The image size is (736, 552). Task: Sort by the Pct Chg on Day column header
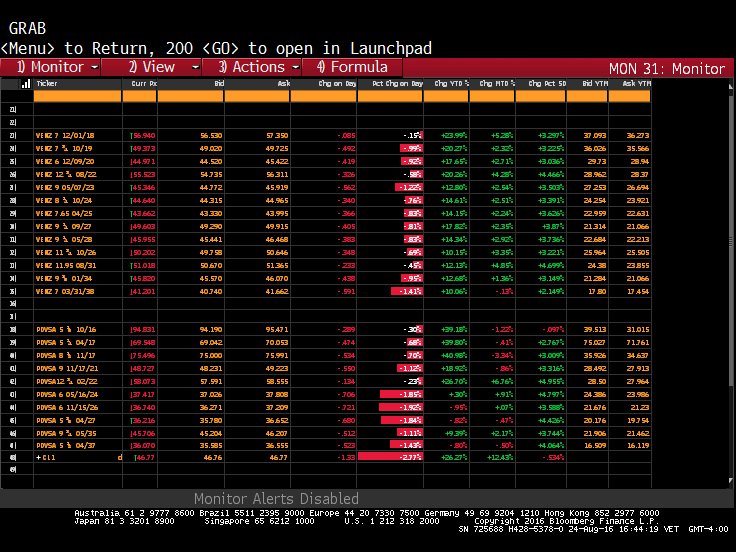coord(398,84)
